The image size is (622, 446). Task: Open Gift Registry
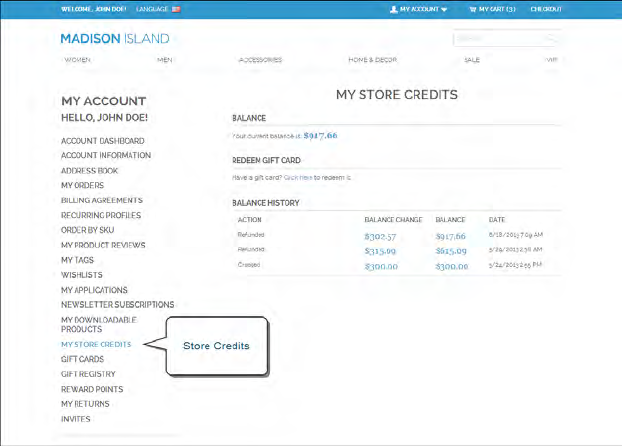[x=88, y=374]
